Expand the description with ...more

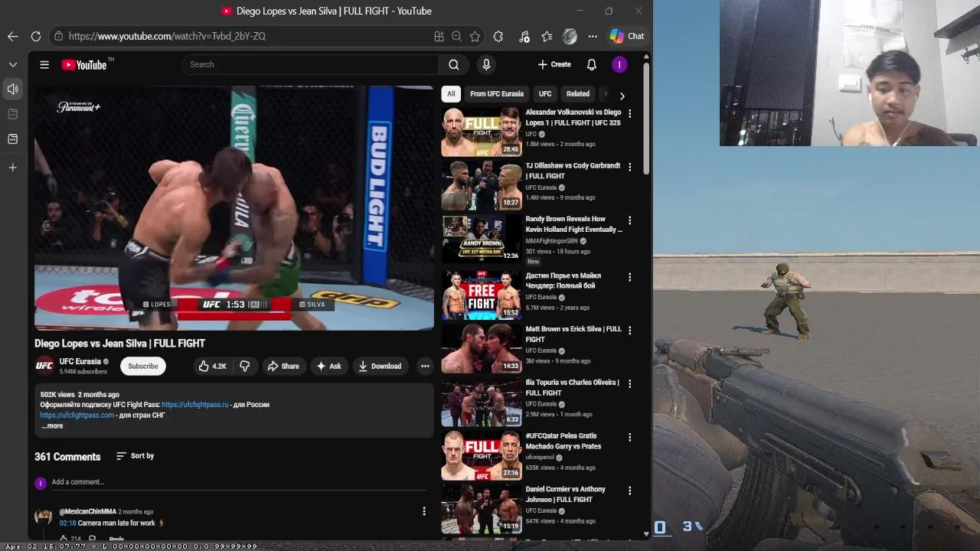point(53,426)
